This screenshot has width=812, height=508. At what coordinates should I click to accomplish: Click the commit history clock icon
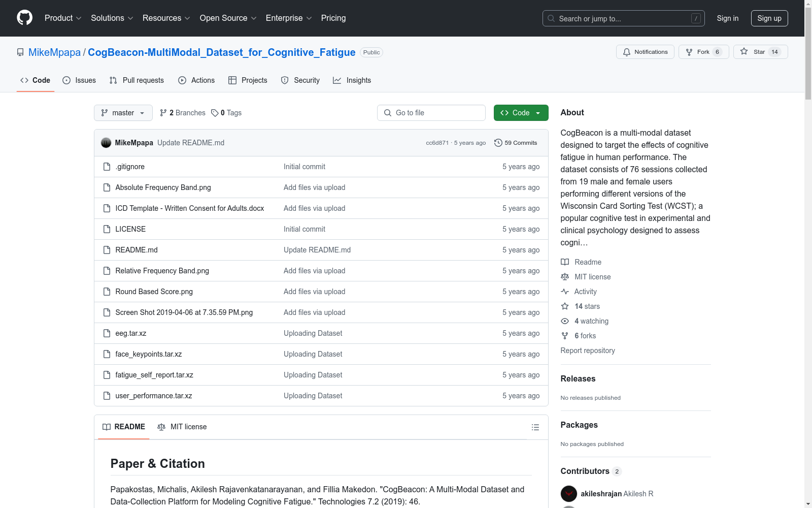point(498,143)
